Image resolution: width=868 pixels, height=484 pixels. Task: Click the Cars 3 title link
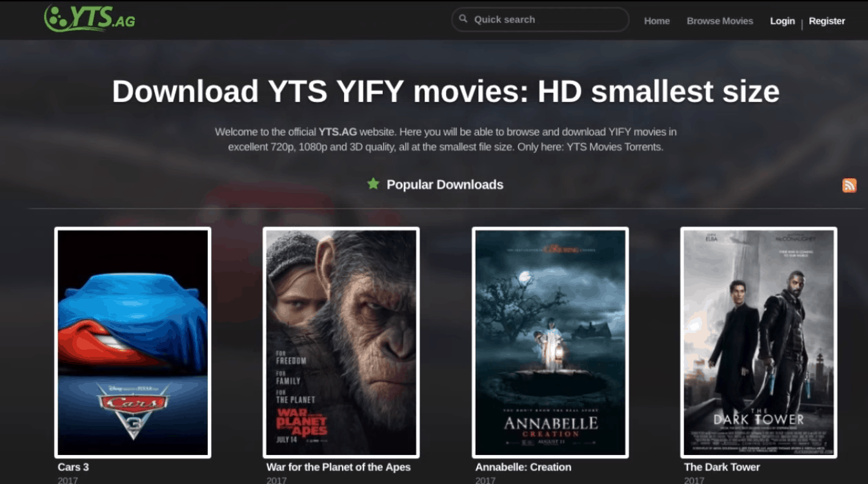tap(73, 467)
